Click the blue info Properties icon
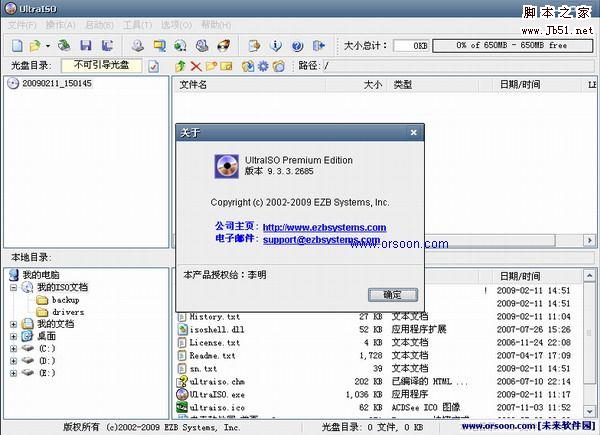This screenshot has width=600, height=435. 276,46
